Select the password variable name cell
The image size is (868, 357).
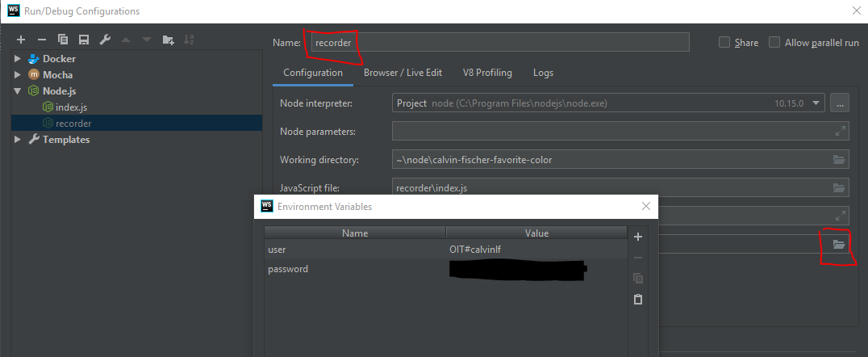pos(355,269)
